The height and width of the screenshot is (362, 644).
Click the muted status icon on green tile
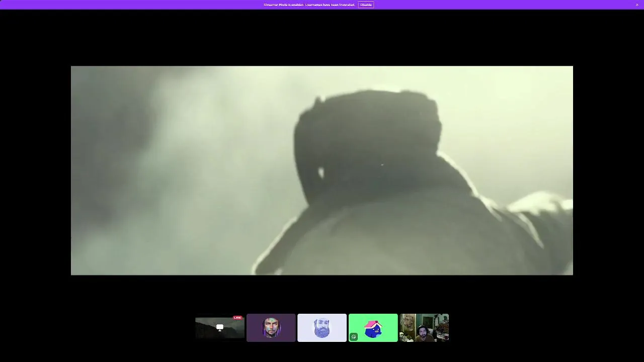(354, 337)
